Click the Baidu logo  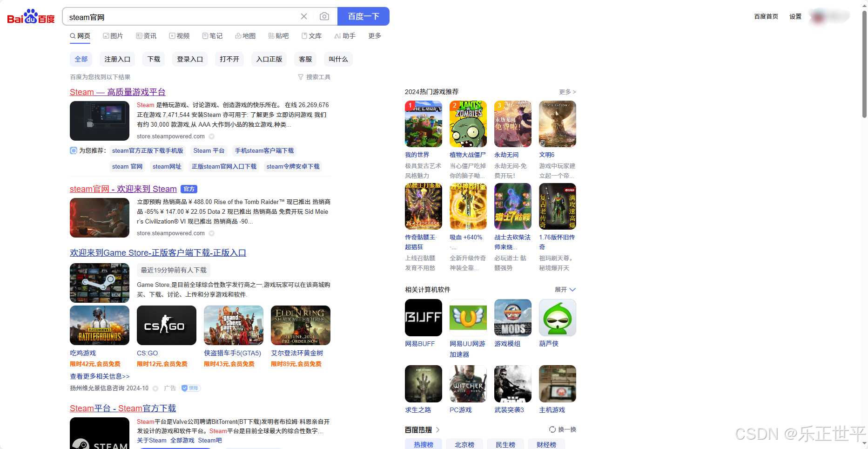(31, 17)
